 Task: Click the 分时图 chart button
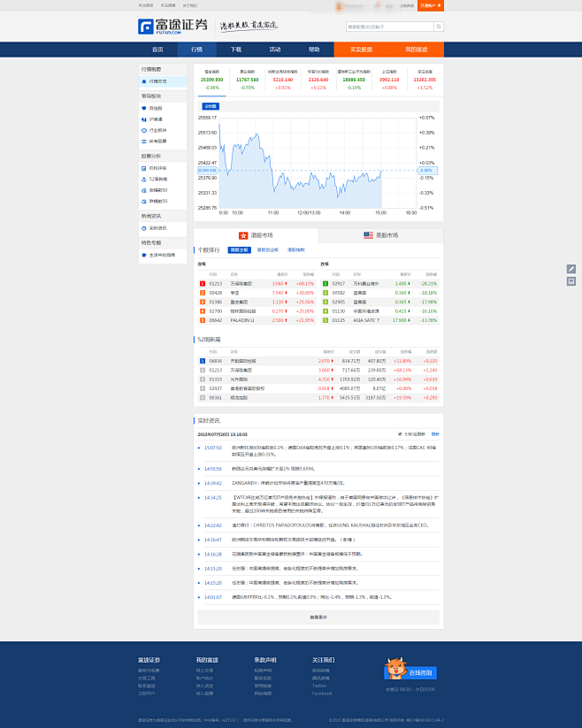pyautogui.click(x=210, y=106)
